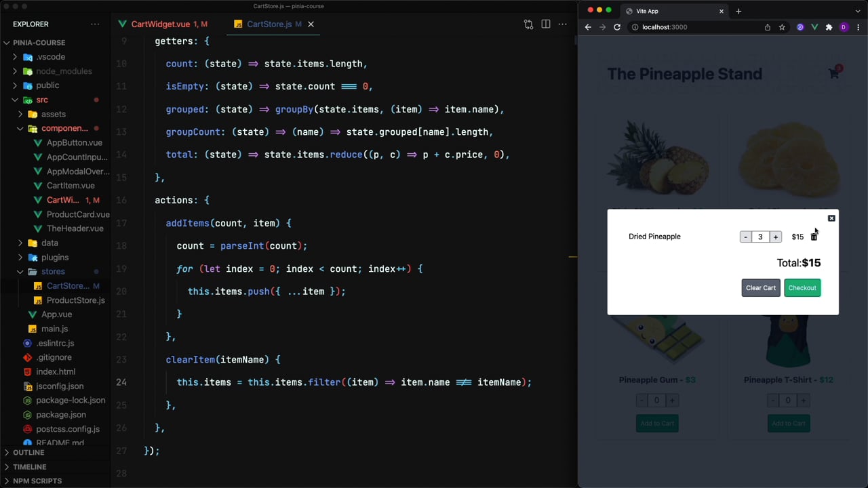Viewport: 868px width, 488px height.
Task: Bookmark this page with star icon
Action: click(x=782, y=27)
